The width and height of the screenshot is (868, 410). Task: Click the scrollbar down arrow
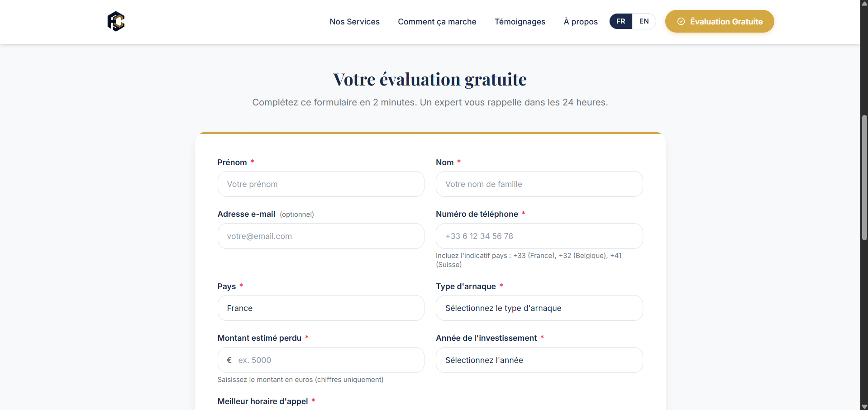pos(864,406)
